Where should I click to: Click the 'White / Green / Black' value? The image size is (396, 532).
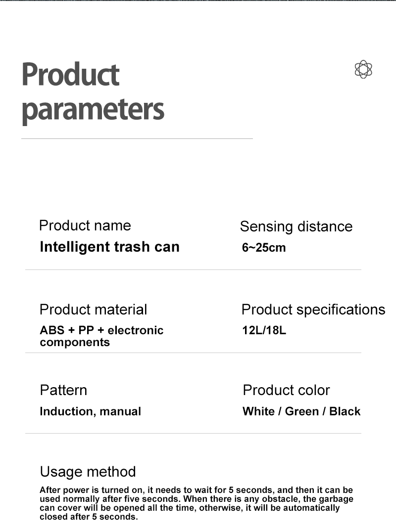coord(301,411)
